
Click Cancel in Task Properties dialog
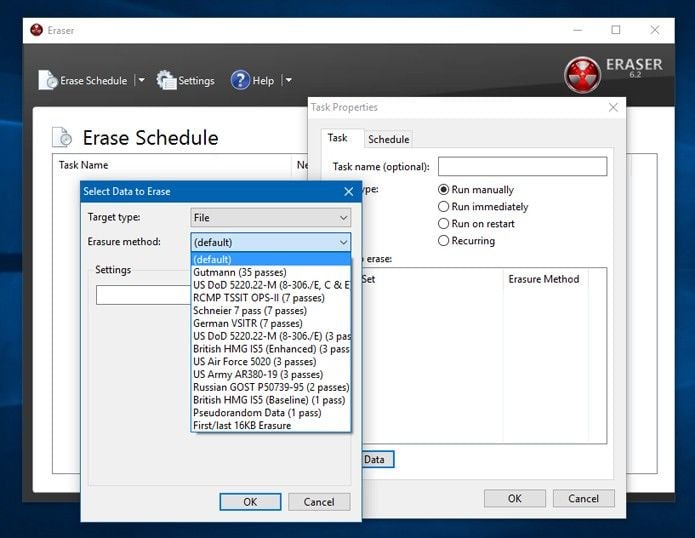click(x=583, y=499)
